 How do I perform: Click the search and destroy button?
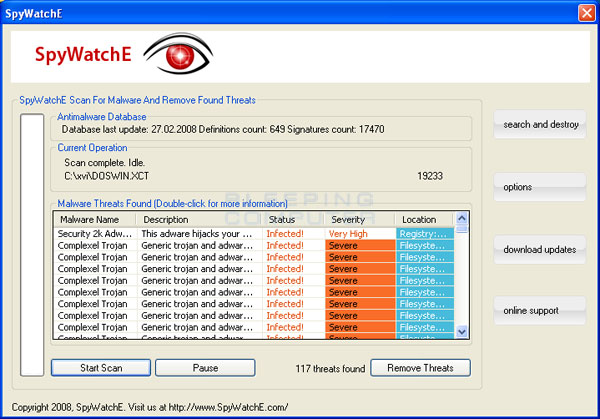pyautogui.click(x=540, y=124)
